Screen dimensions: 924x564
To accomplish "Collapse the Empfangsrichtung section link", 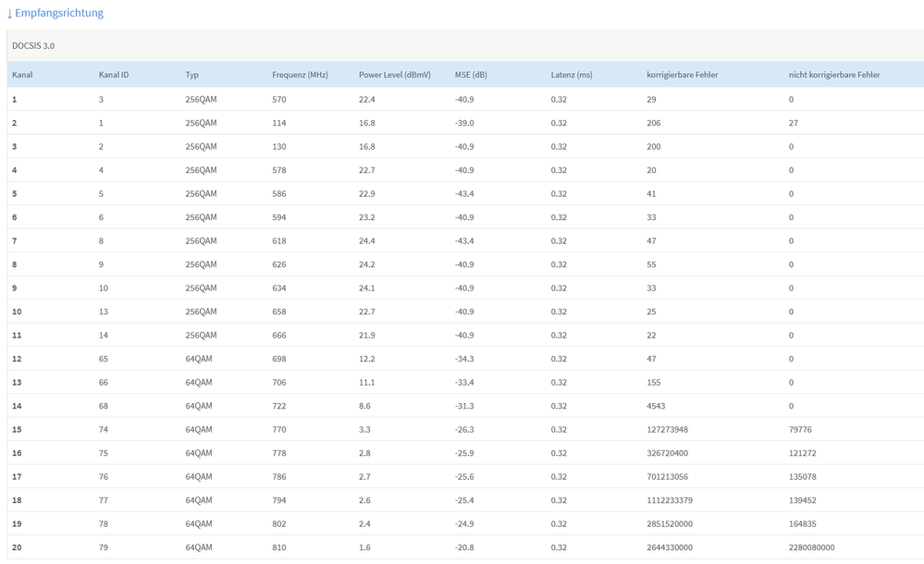I will pos(55,13).
